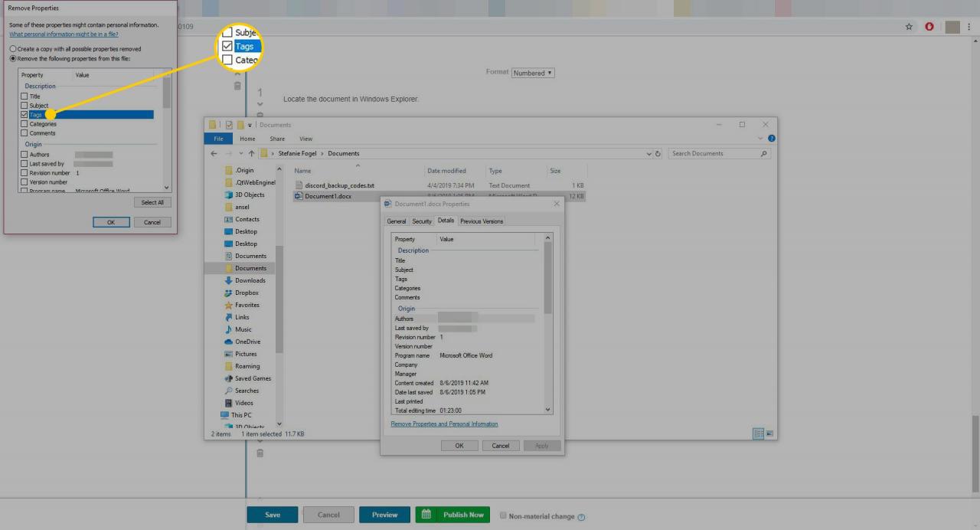Click Select All in Remove Properties dialog
The height and width of the screenshot is (530, 980).
[x=152, y=203]
